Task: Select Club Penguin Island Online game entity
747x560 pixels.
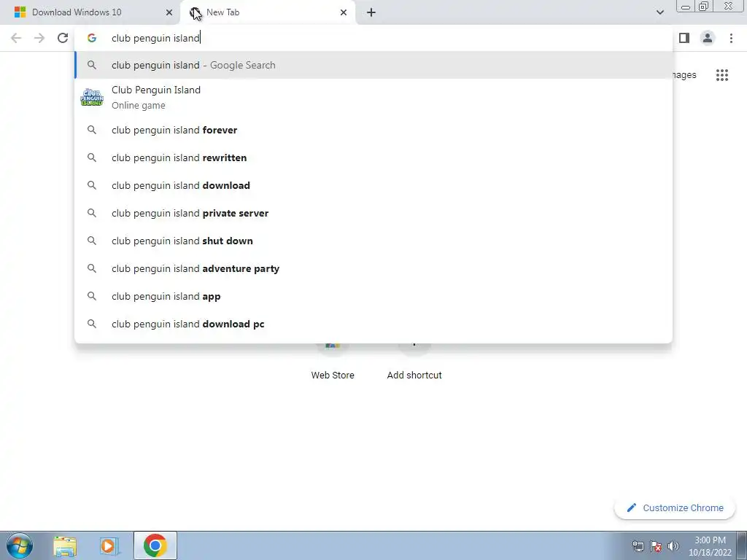Action: (373, 97)
